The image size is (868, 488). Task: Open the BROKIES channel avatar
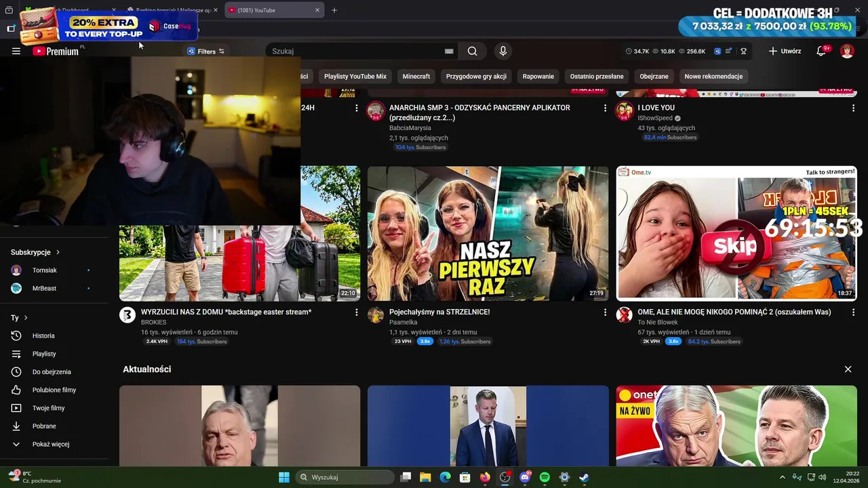pyautogui.click(x=127, y=315)
